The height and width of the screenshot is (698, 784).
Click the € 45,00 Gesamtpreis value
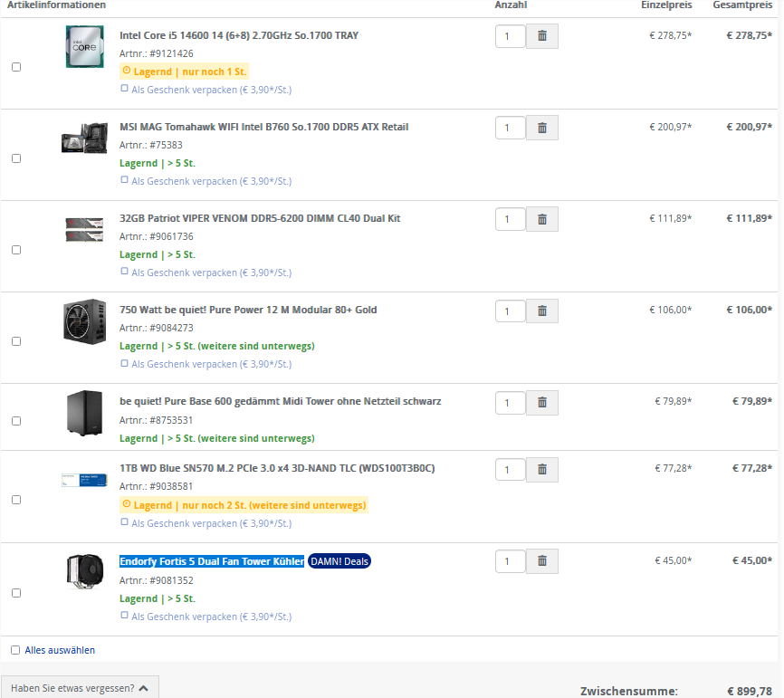click(x=752, y=561)
